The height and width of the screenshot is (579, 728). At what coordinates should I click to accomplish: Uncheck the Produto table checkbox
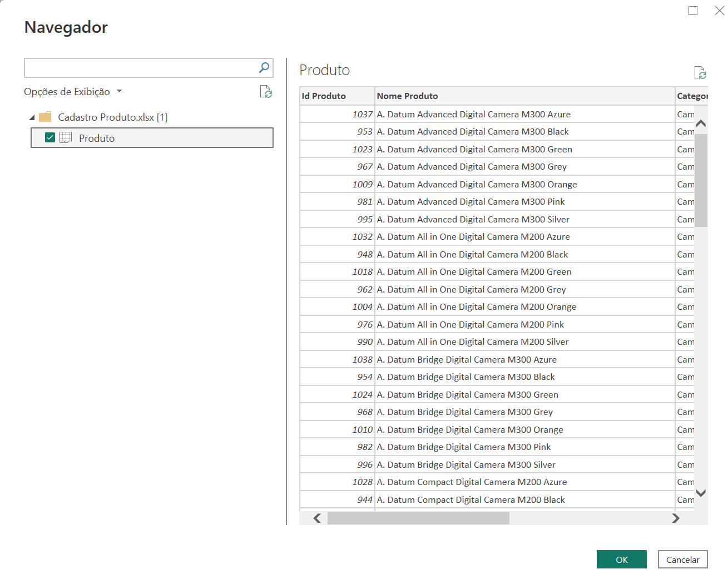click(50, 137)
